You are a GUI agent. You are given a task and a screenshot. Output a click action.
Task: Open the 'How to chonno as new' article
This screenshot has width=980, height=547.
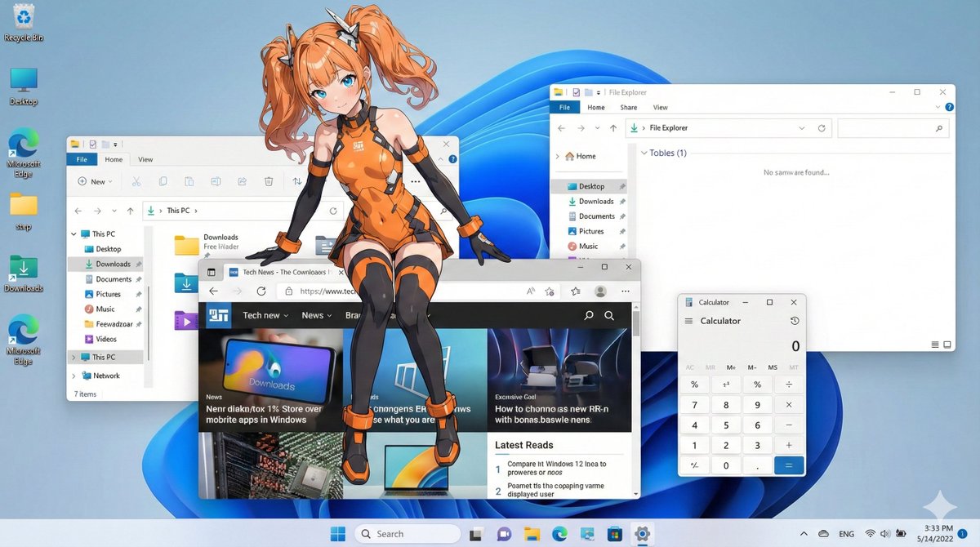pos(552,414)
